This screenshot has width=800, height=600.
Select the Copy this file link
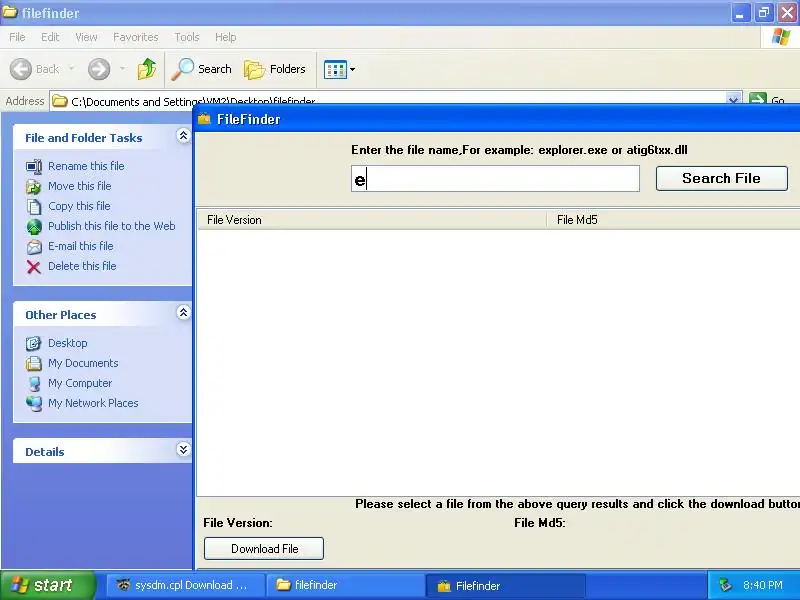79,206
